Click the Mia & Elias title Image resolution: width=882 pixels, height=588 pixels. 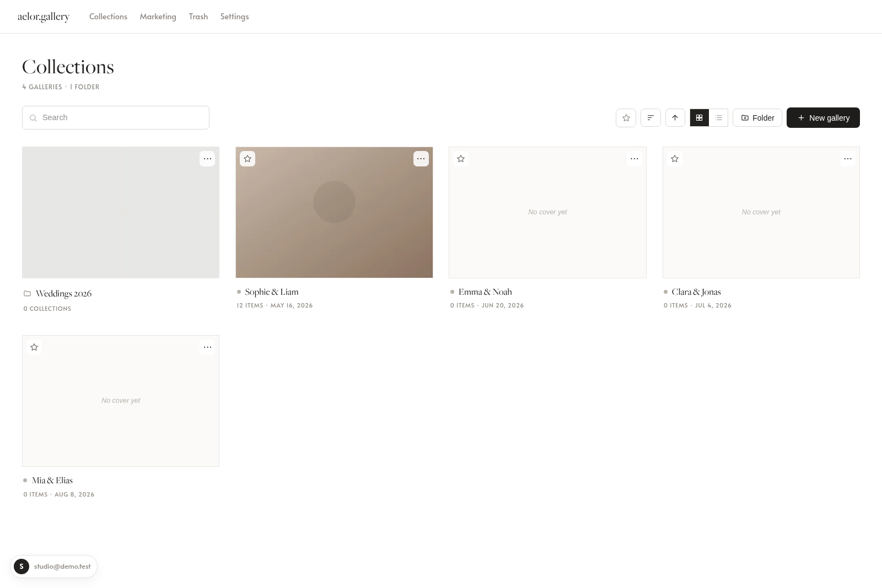(x=52, y=480)
